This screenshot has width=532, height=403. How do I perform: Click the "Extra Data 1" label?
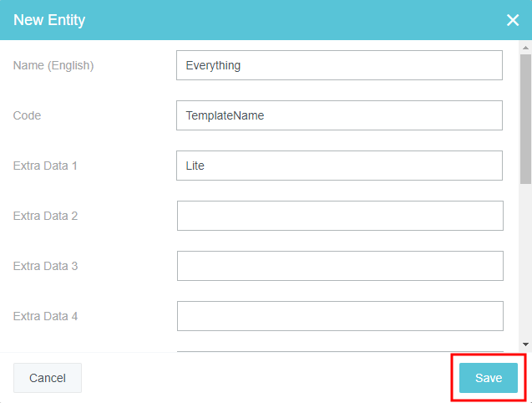pos(45,166)
